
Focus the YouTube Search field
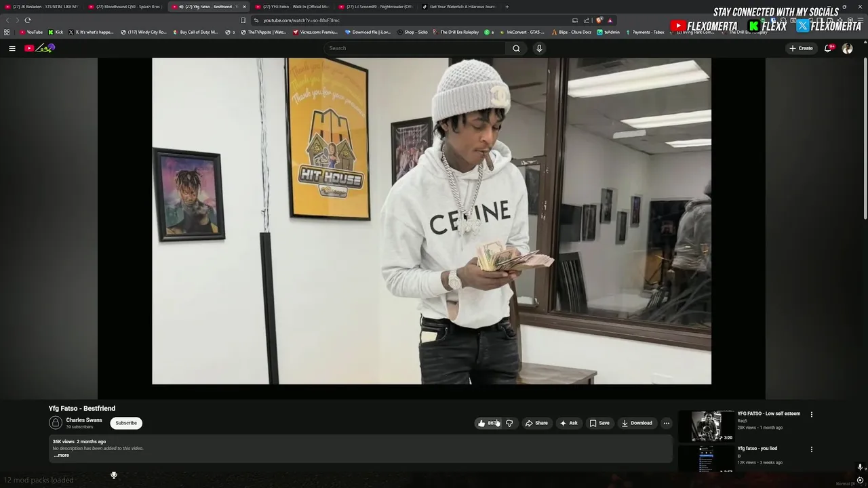pyautogui.click(x=415, y=48)
